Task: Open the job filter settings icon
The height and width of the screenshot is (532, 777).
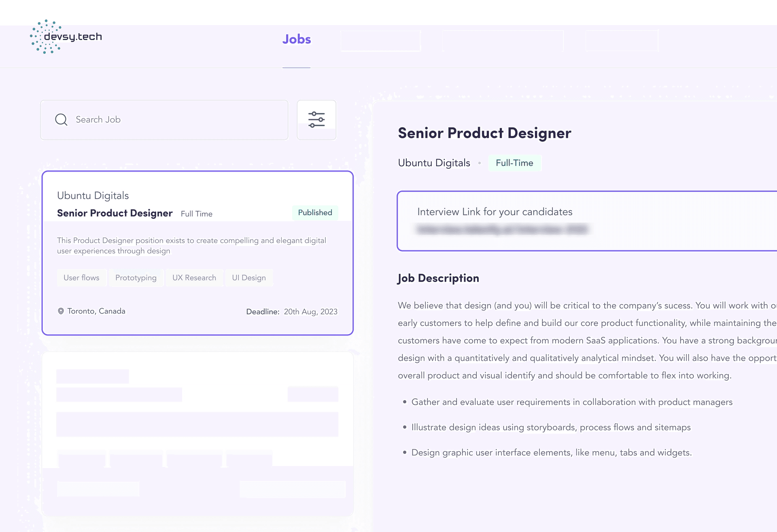Action: point(316,120)
